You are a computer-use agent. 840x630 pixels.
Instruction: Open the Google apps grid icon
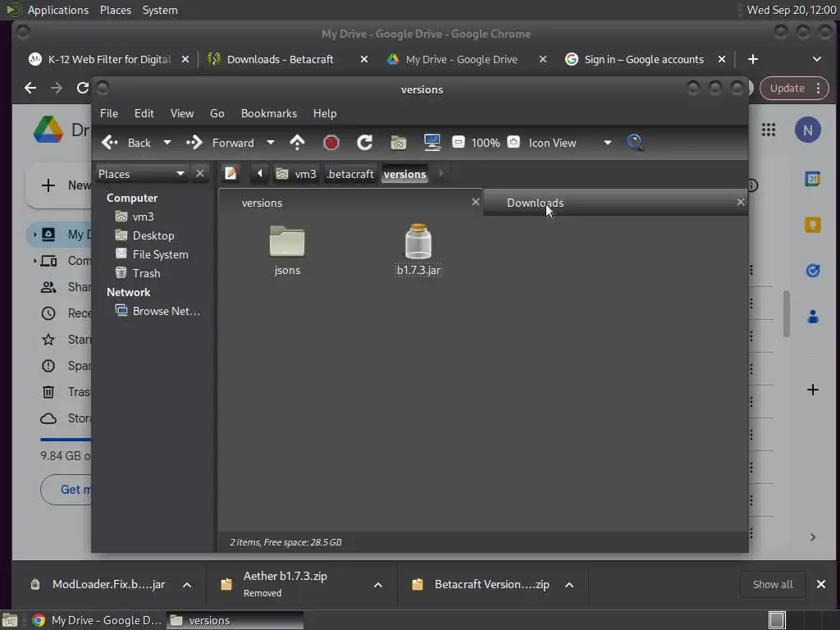[768, 129]
